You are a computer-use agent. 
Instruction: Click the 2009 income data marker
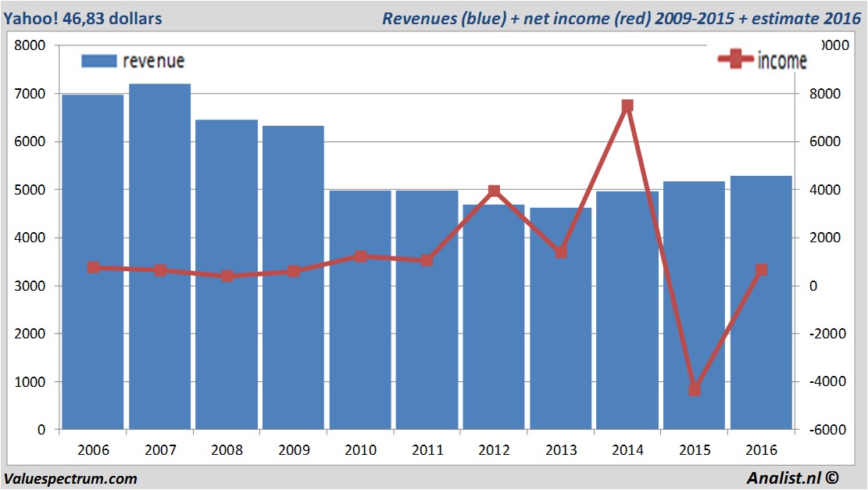click(x=294, y=271)
